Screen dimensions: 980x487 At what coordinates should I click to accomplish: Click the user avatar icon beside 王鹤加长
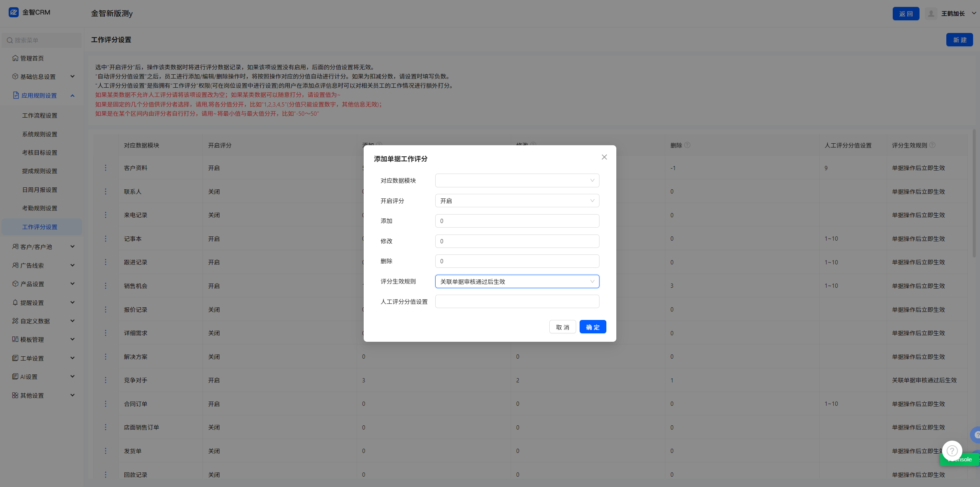tap(931, 13)
